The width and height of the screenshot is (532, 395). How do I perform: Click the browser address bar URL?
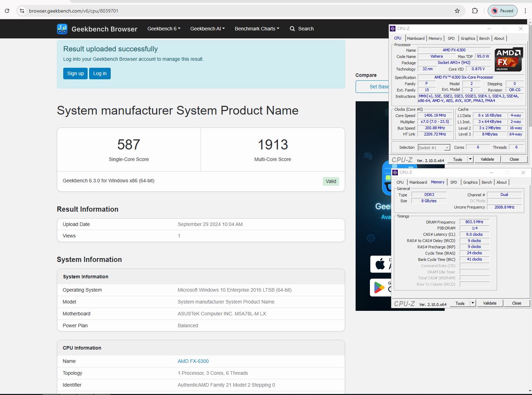click(74, 11)
